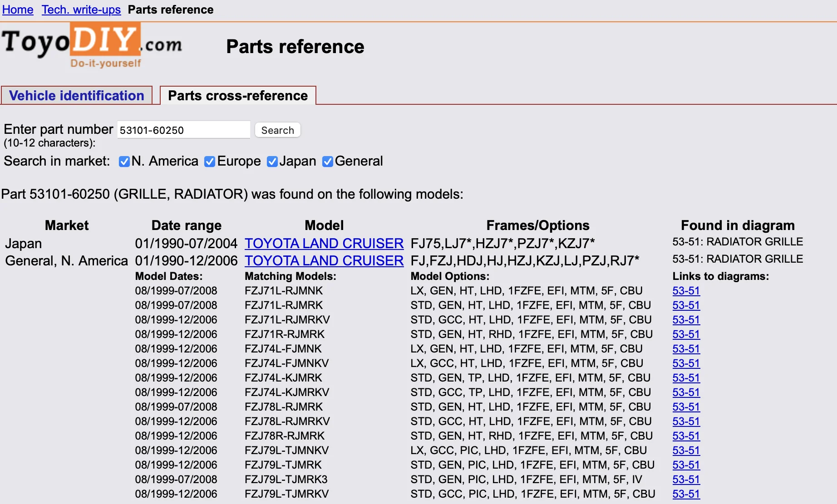Click the Model column header

pos(324,225)
